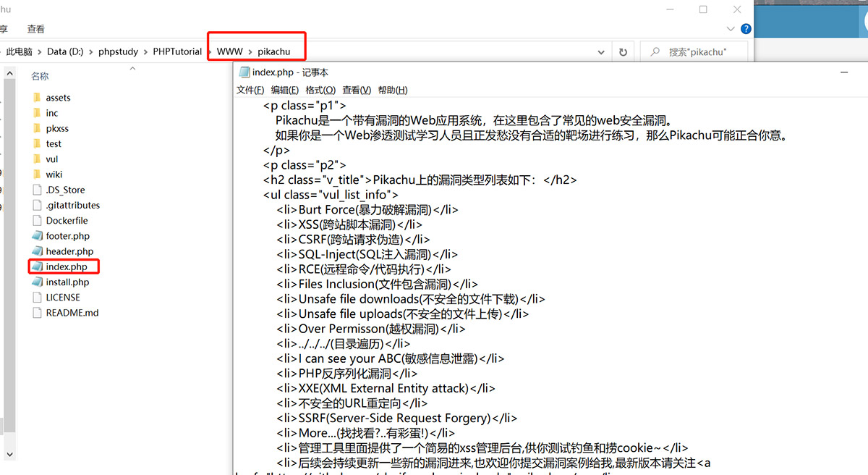Select the wiki folder icon

[37, 174]
